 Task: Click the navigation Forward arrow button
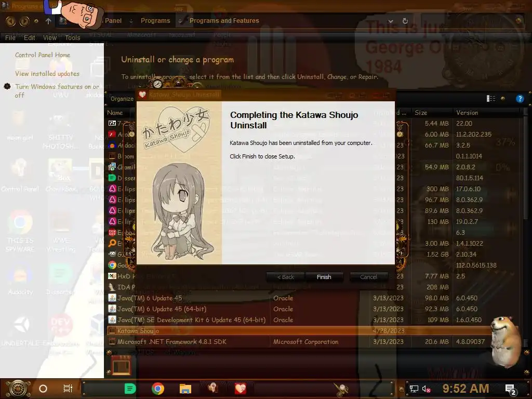pos(24,21)
